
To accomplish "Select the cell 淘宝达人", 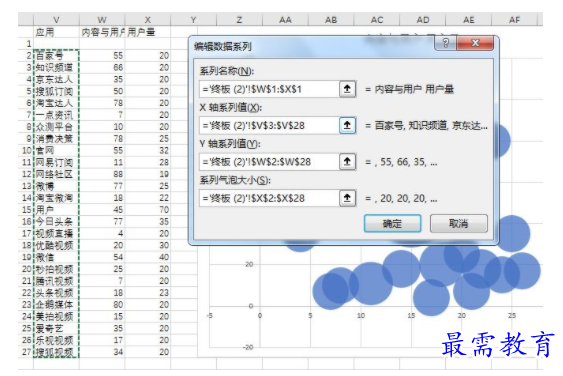I will coord(56,103).
